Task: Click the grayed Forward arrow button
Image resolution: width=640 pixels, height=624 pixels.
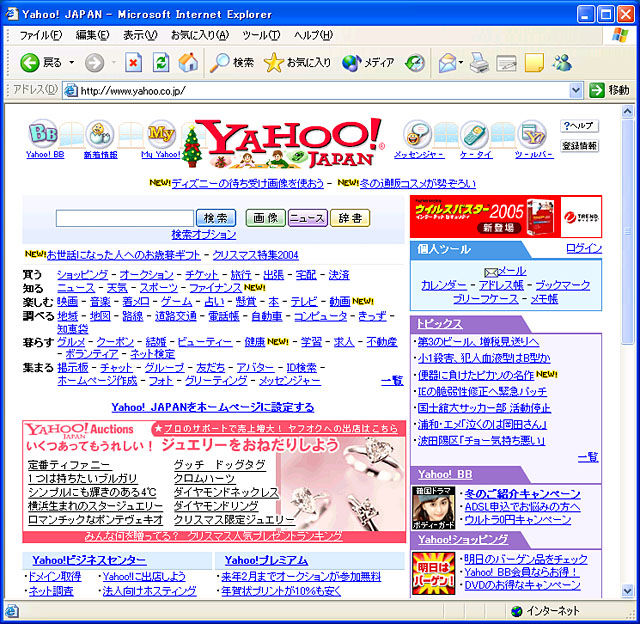Action: [x=94, y=63]
